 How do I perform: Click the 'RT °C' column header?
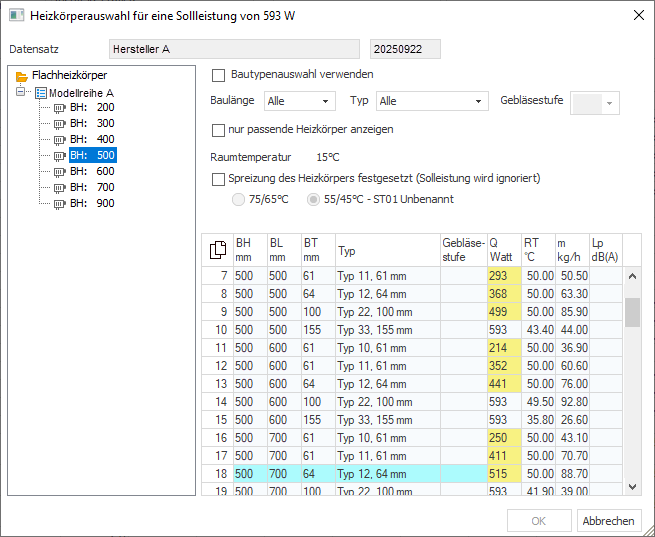click(538, 250)
